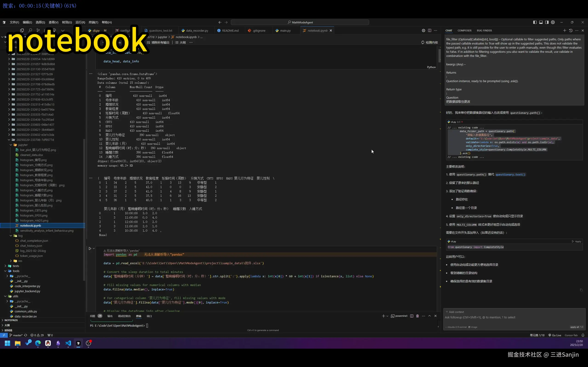Toggle the primary sidebar layout button
The height and width of the screenshot is (367, 588).
[535, 22]
